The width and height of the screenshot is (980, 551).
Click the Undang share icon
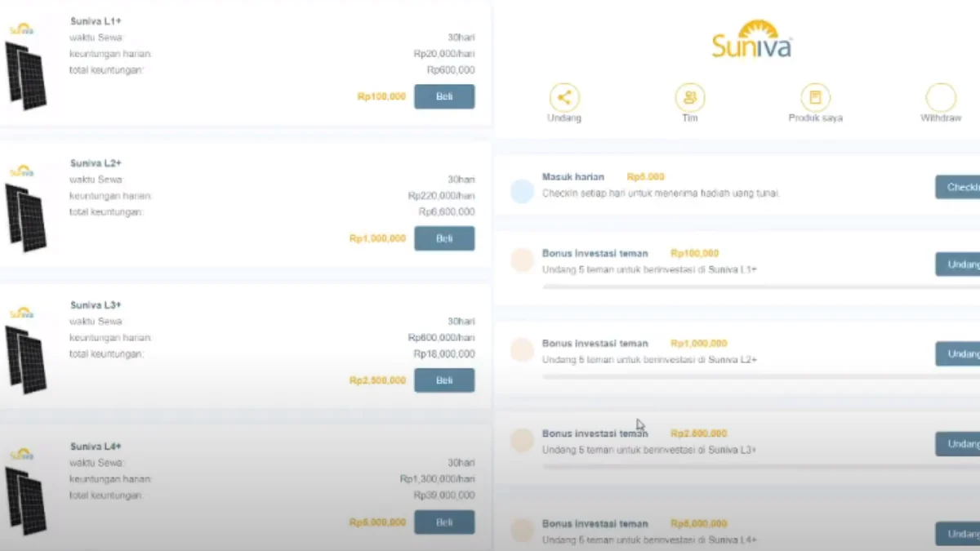click(563, 98)
